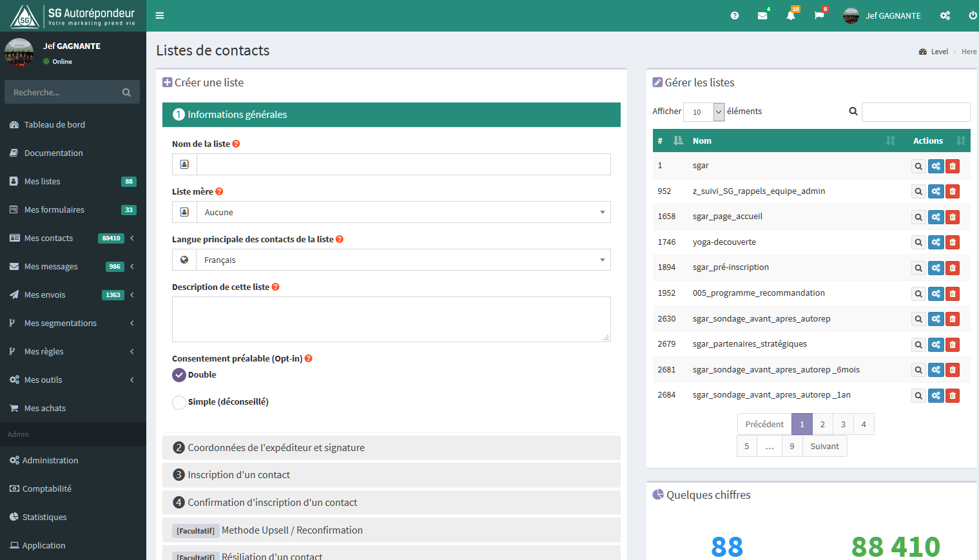Viewport: 979px width, 560px height.
Task: Select the Simple (déconseillé) opt-in option
Action: pyautogui.click(x=179, y=402)
